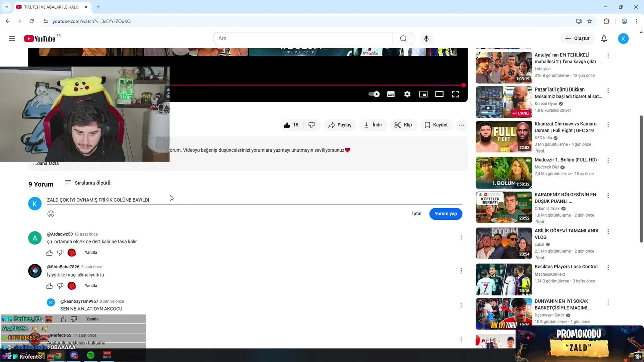Viewport: 644px width, 362px height.
Task: Open video player settings gear
Action: click(x=407, y=94)
